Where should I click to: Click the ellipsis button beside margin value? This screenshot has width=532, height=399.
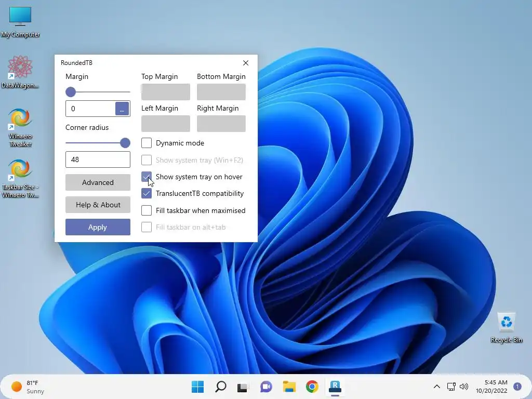tap(122, 109)
